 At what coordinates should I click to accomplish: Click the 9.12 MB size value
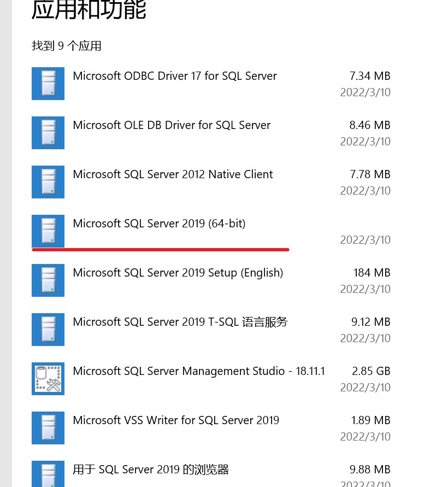pyautogui.click(x=371, y=322)
